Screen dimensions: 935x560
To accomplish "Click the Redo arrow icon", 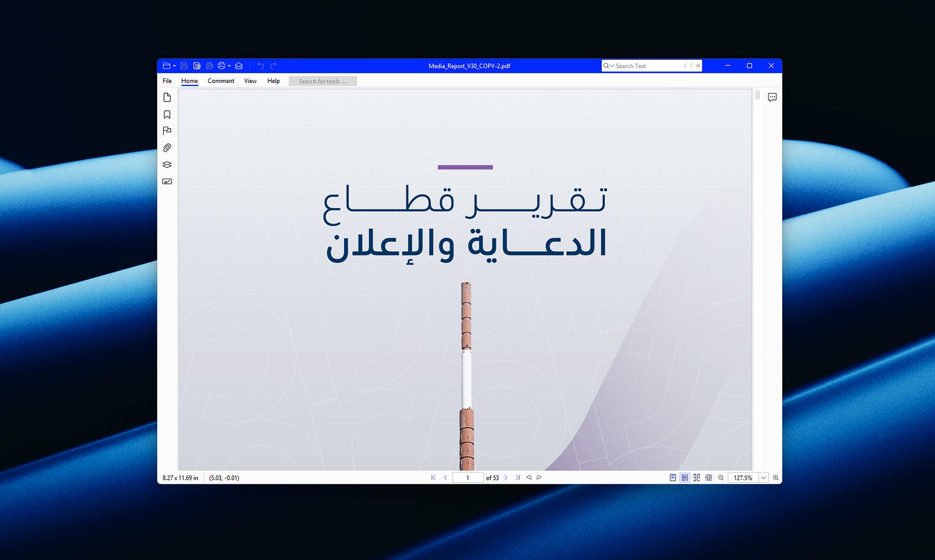I will coord(274,66).
